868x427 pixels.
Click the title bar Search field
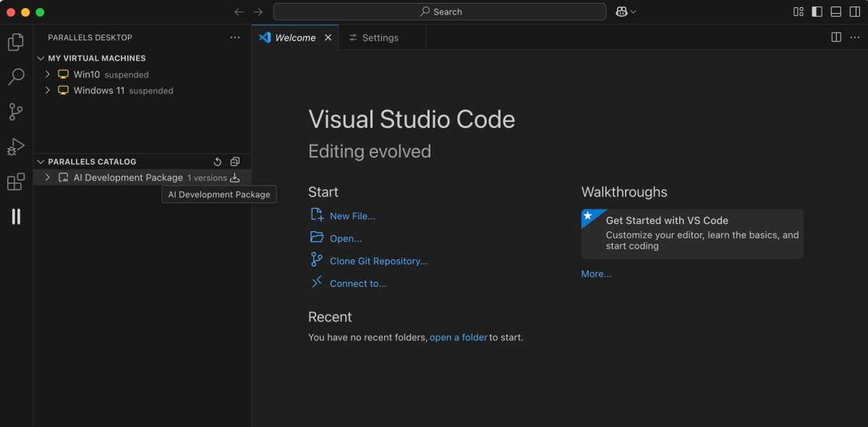point(440,12)
